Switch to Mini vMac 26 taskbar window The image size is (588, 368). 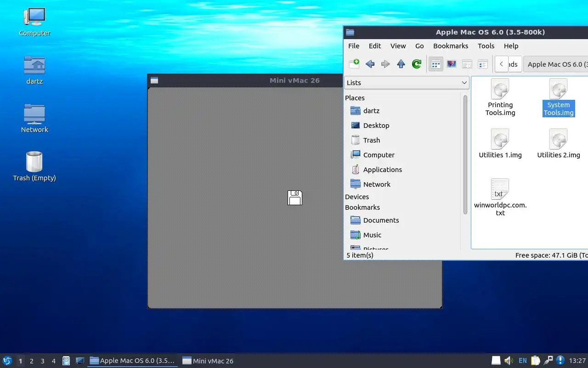(x=208, y=361)
